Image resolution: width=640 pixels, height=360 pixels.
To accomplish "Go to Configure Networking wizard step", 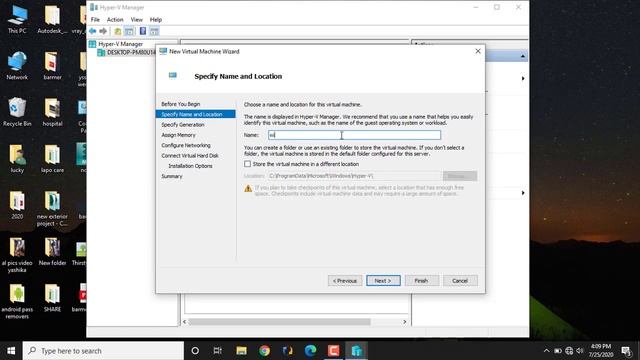I will pyautogui.click(x=186, y=145).
